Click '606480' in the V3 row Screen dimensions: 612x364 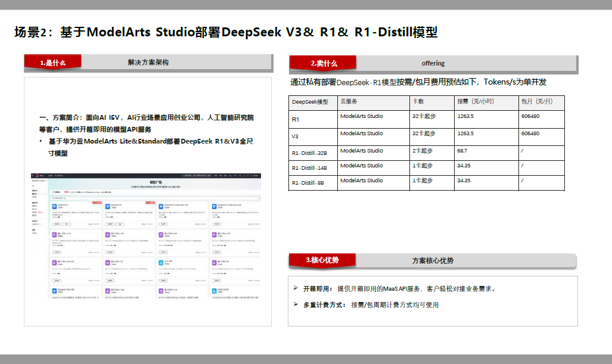point(530,133)
